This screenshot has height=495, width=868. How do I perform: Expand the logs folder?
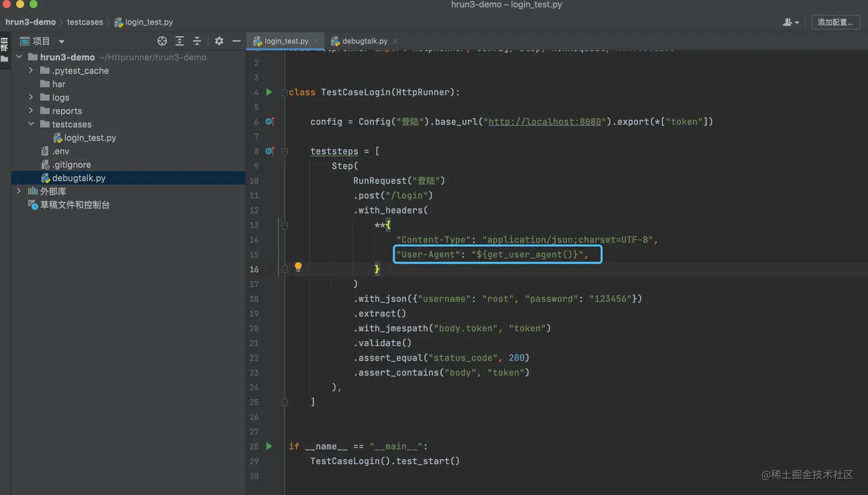click(x=31, y=97)
